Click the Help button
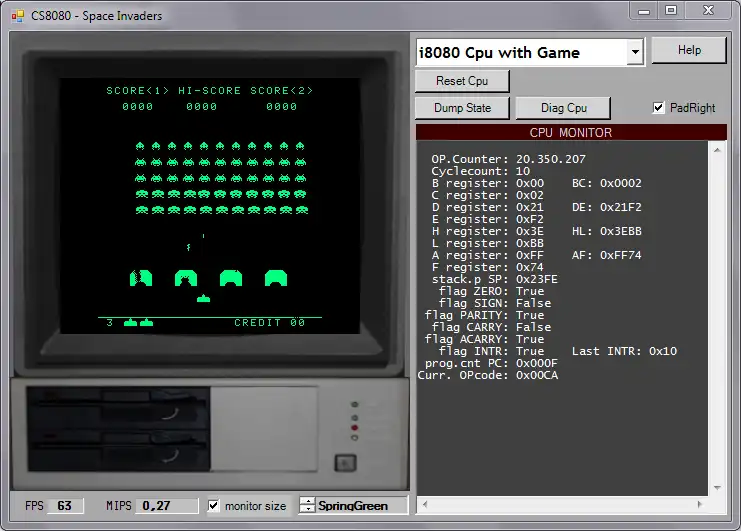Image resolution: width=741 pixels, height=531 pixels. pyautogui.click(x=689, y=50)
